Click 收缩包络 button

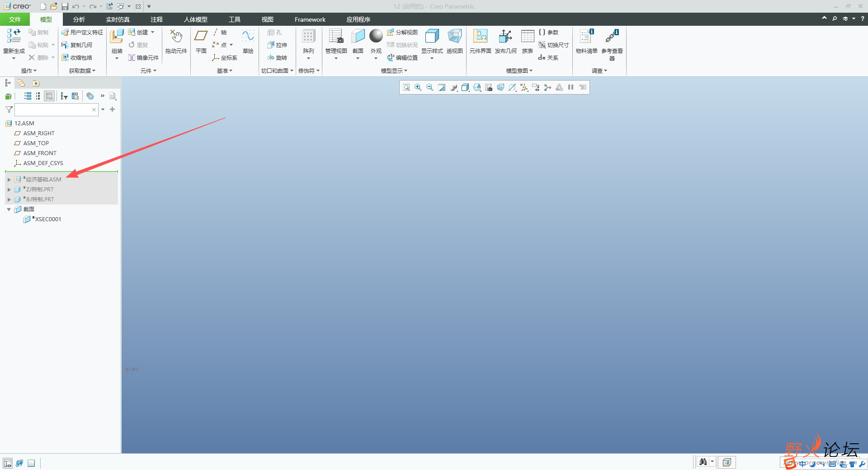pos(77,57)
